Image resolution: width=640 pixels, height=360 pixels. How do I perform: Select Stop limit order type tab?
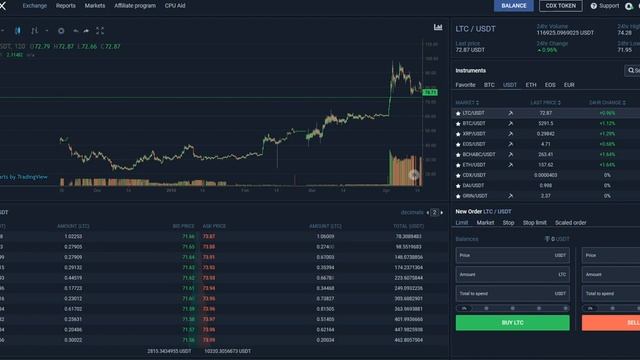click(x=535, y=222)
